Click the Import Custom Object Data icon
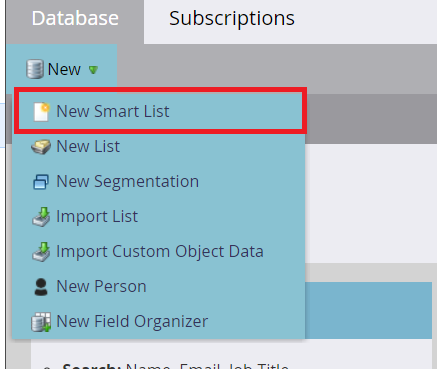 (41, 252)
